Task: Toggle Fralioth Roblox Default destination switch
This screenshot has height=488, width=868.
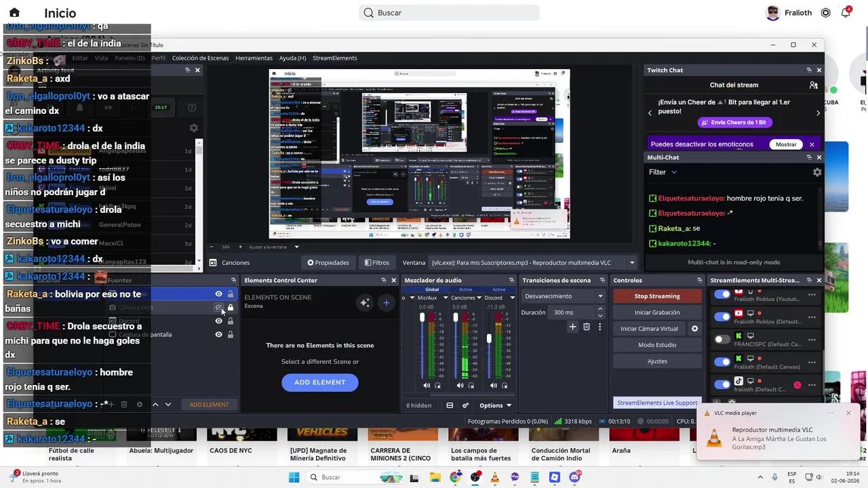Action: point(722,316)
